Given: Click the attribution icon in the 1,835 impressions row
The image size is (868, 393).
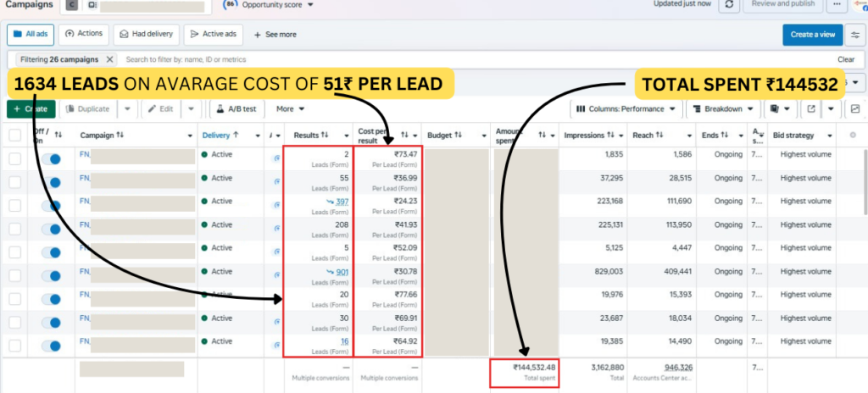Looking at the screenshot, I should click(277, 158).
